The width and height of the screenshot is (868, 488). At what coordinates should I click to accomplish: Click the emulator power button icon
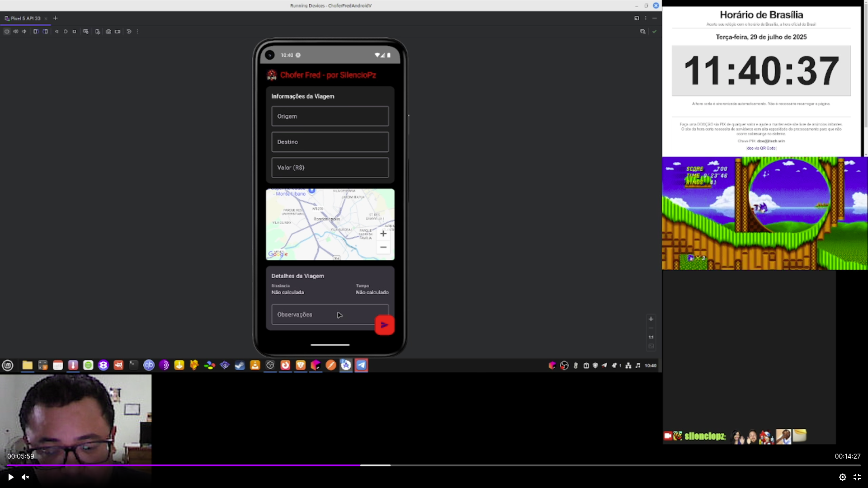(7, 32)
